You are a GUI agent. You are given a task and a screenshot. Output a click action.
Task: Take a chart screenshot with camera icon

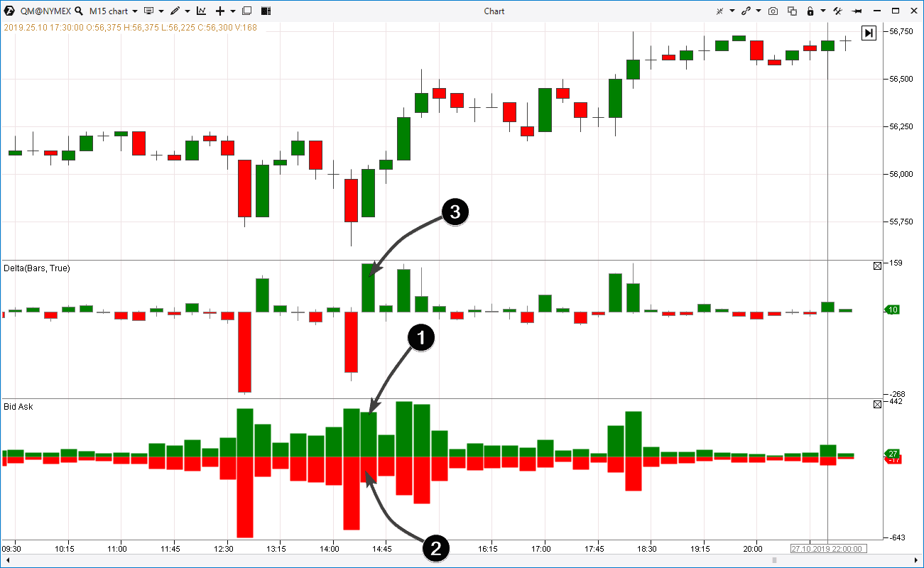pos(773,11)
